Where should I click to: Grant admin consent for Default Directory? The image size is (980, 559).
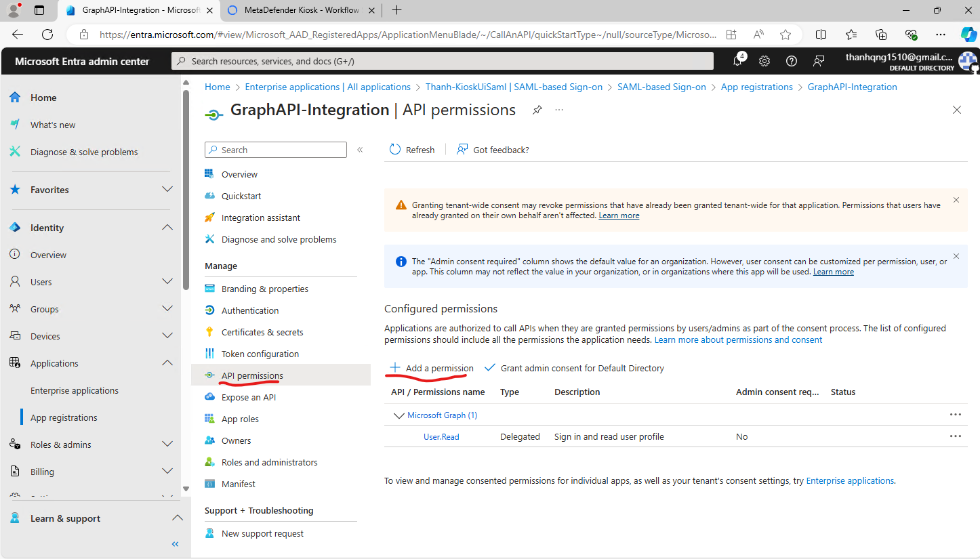click(x=575, y=368)
